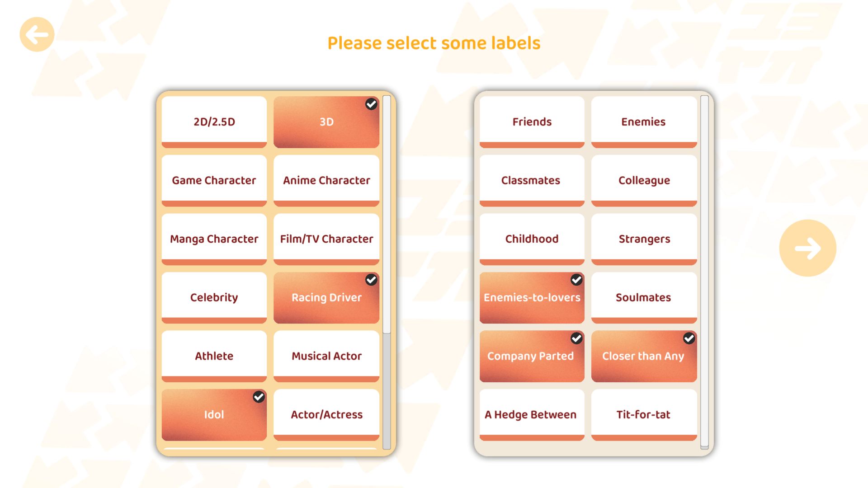
Task: Select the Soulmates label
Action: click(x=643, y=297)
